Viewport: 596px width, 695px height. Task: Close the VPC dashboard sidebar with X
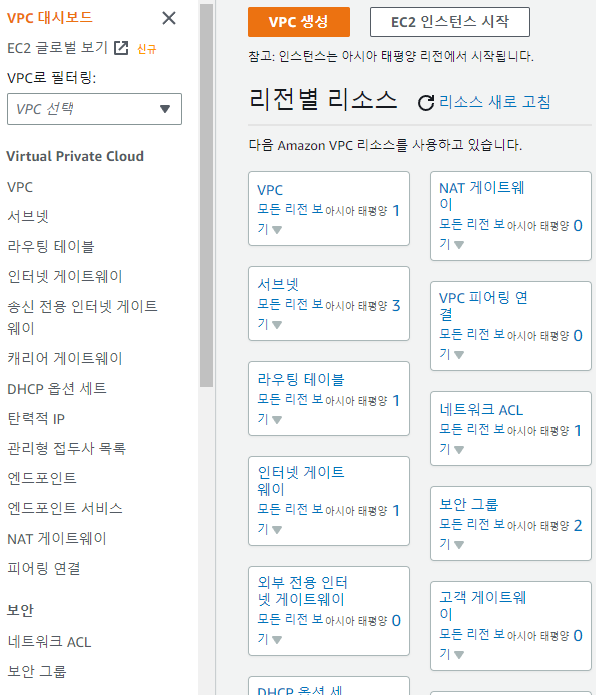tap(169, 18)
